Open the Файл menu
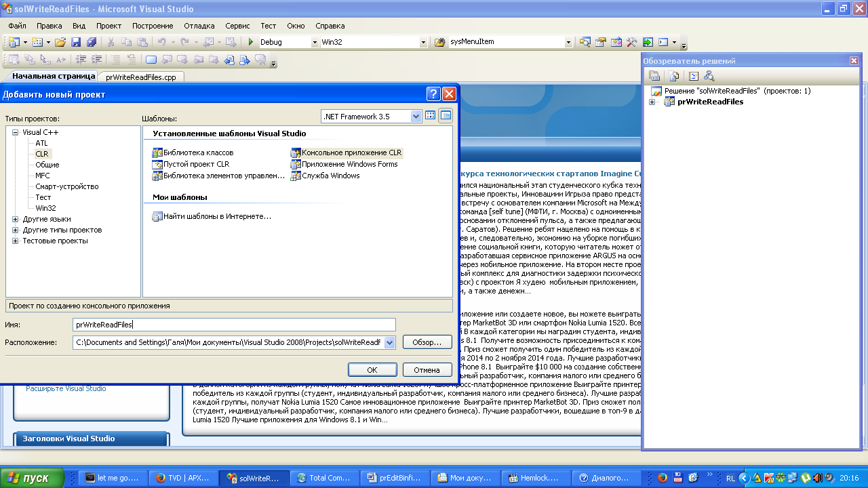This screenshot has width=868, height=488. [x=18, y=26]
